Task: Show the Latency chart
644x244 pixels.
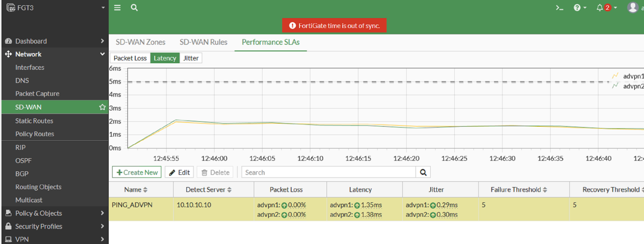Action: (165, 58)
